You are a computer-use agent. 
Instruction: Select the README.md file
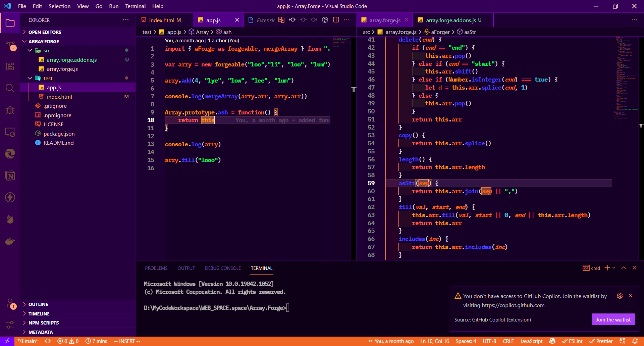(x=58, y=143)
